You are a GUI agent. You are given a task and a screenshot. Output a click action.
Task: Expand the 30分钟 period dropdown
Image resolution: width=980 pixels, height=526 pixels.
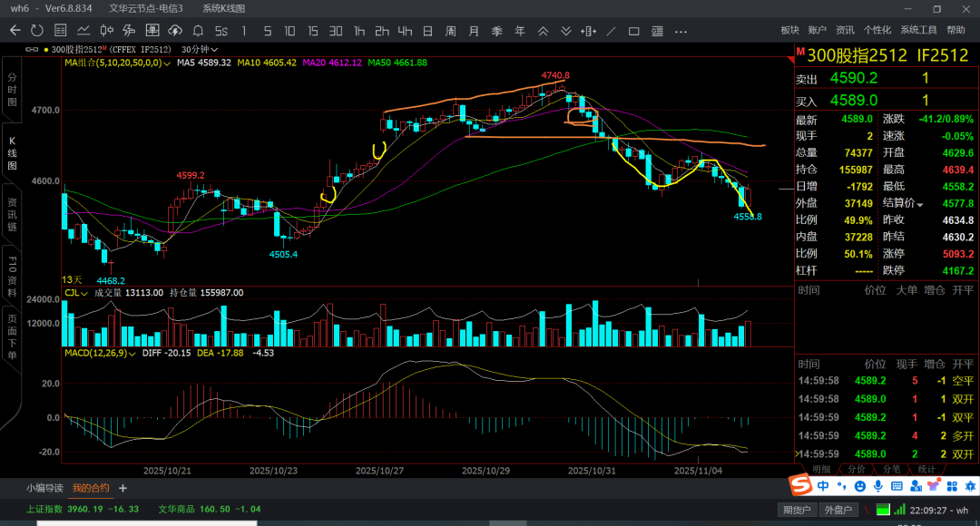(213, 49)
